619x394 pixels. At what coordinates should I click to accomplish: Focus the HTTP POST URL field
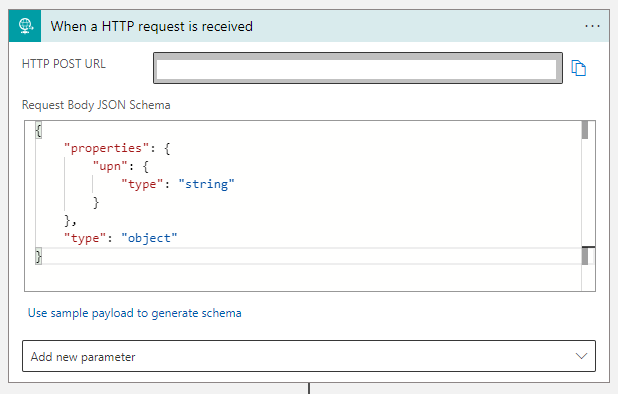pos(358,68)
